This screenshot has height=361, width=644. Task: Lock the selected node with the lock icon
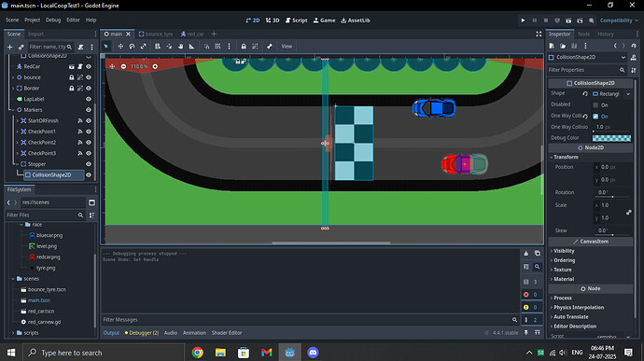click(x=244, y=47)
